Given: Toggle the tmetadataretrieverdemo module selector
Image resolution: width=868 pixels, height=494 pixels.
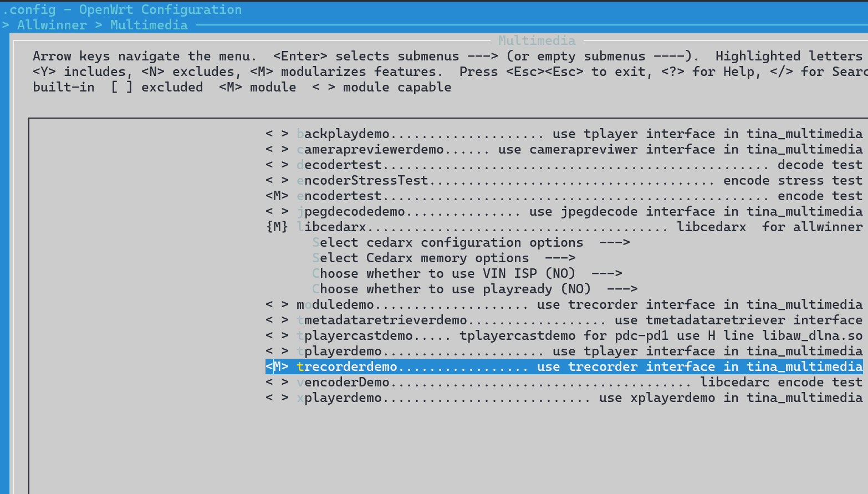Looking at the screenshot, I should click(277, 320).
